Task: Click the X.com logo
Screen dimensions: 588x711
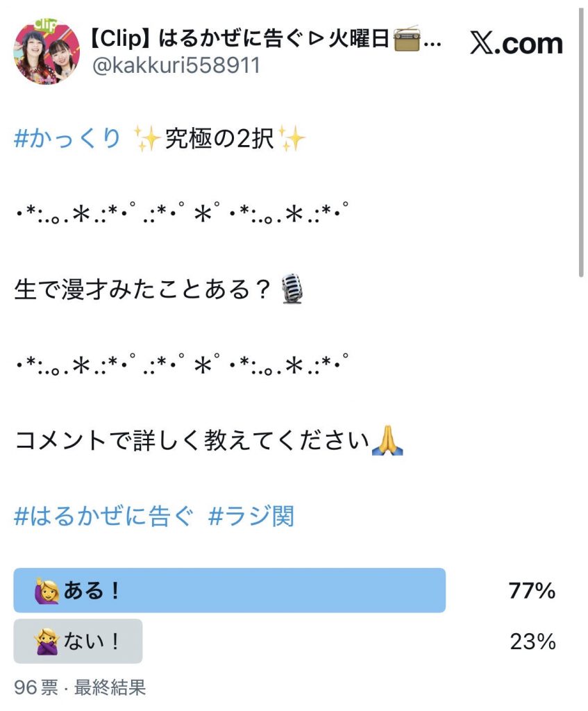Action: pos(515,43)
